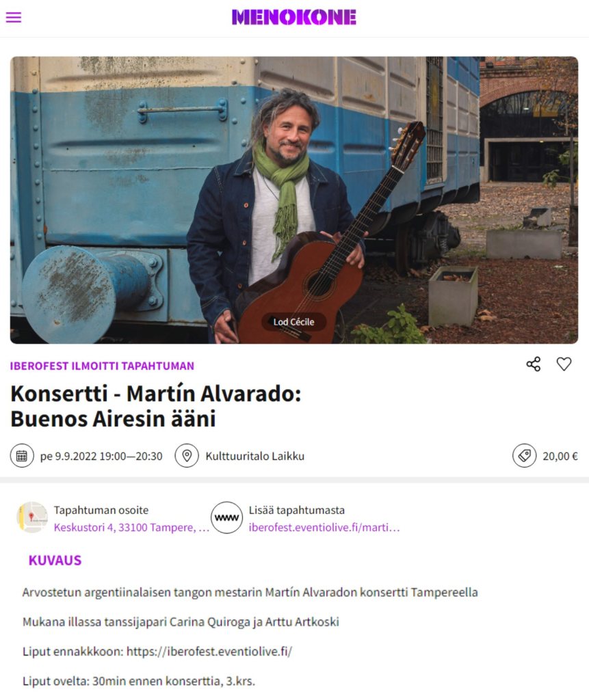Click the WWW globe icon
589x700 pixels.
(226, 517)
